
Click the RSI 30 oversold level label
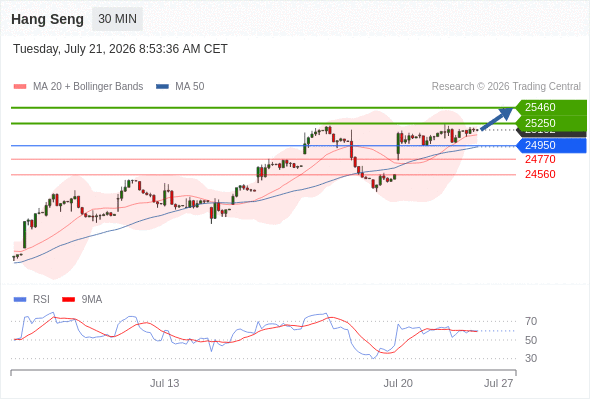click(531, 358)
